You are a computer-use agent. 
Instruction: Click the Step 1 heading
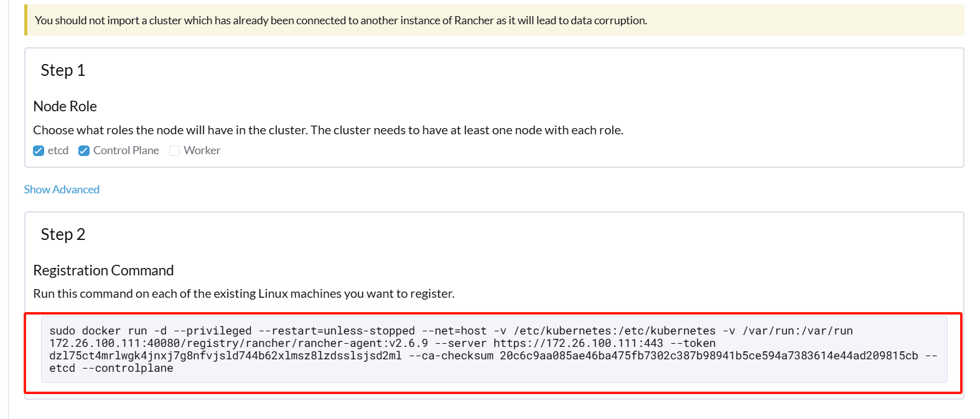point(63,70)
